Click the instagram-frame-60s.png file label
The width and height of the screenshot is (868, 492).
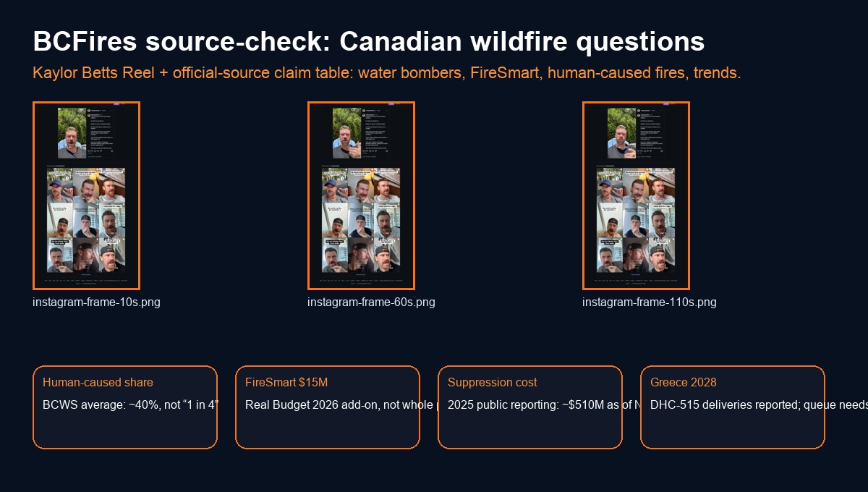tap(371, 302)
